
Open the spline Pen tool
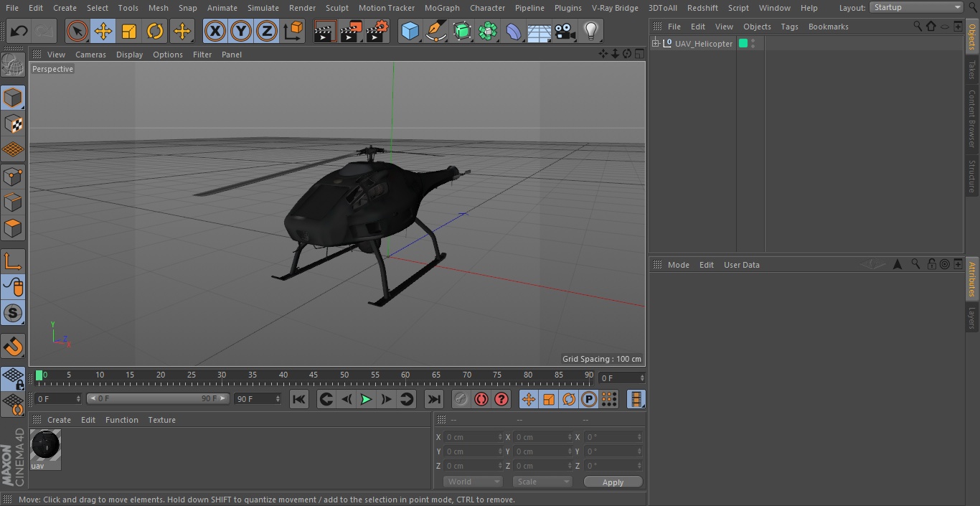pos(436,31)
